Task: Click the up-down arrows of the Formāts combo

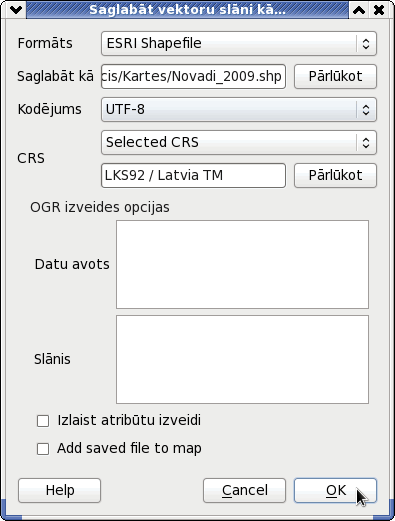Action: (x=366, y=44)
